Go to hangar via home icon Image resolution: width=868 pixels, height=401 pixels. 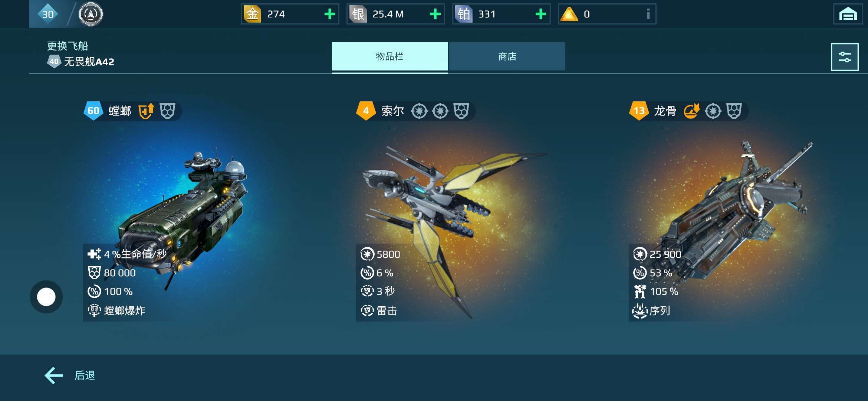[x=848, y=14]
